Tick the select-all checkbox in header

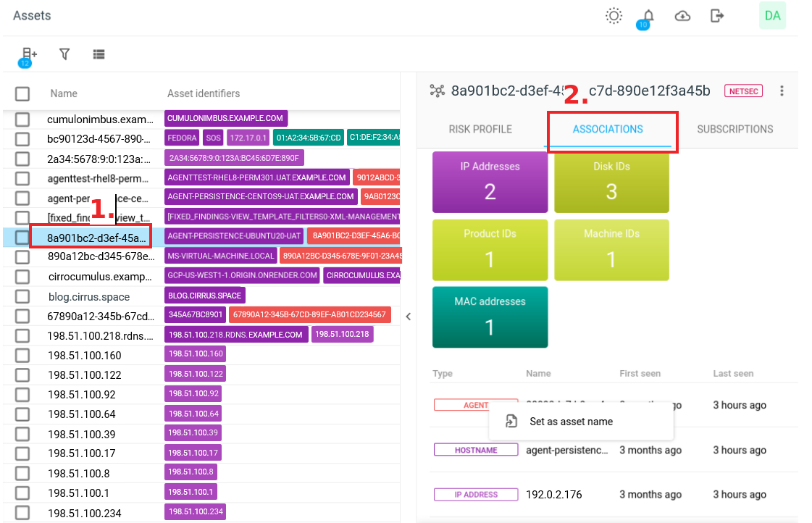click(22, 93)
